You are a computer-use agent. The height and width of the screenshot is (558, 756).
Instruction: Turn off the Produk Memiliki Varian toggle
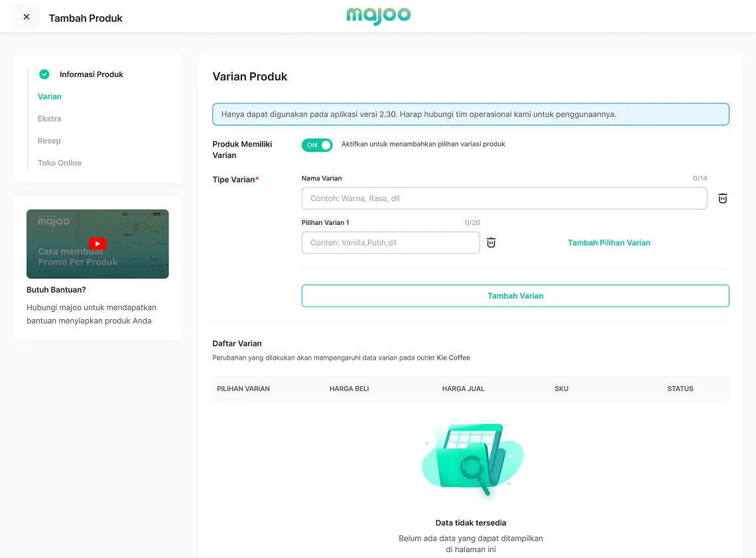(317, 145)
